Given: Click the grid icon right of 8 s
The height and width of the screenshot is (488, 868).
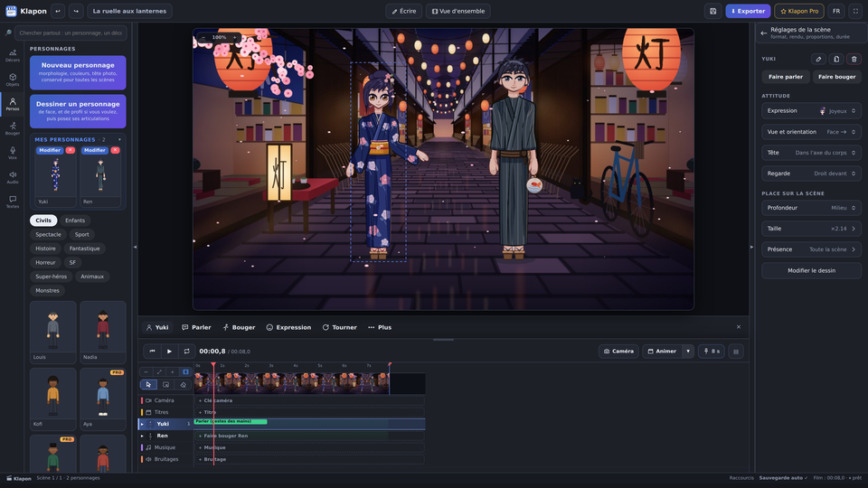Looking at the screenshot, I should pyautogui.click(x=736, y=352).
